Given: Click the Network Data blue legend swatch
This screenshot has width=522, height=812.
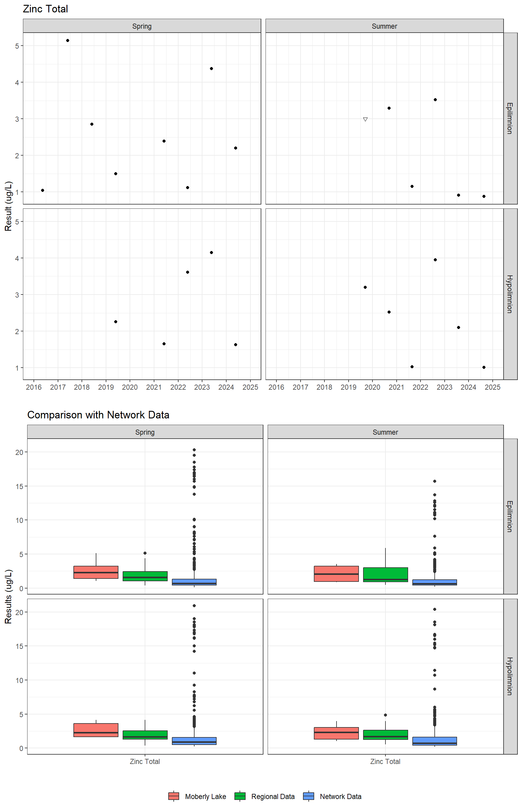Looking at the screenshot, I should click(x=308, y=796).
